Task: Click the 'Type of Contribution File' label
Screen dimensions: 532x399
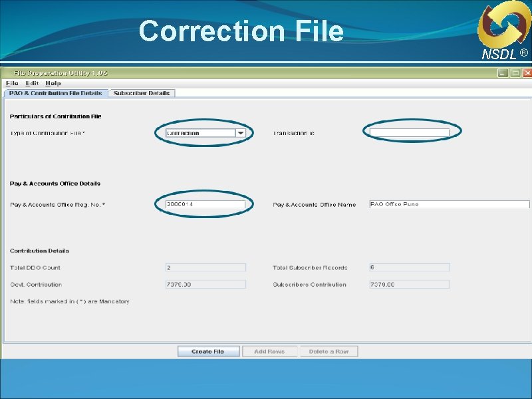Action: coord(47,134)
